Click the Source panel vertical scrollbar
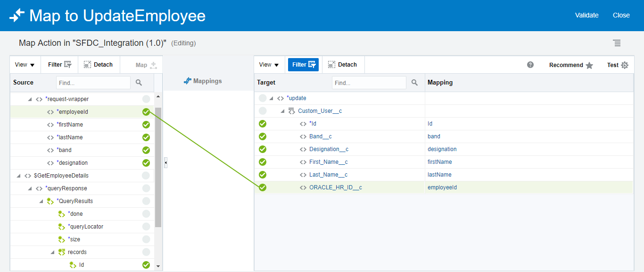 158,165
